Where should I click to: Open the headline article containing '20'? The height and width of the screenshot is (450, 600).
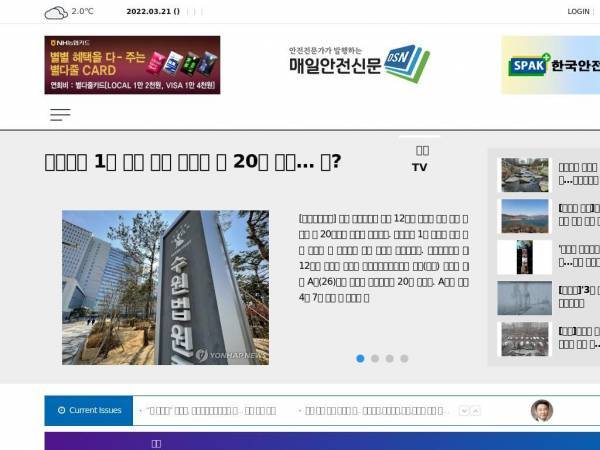(x=192, y=162)
